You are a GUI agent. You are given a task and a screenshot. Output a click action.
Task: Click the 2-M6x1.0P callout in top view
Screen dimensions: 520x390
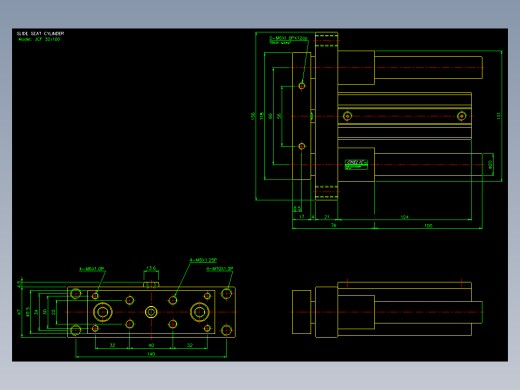click(288, 38)
